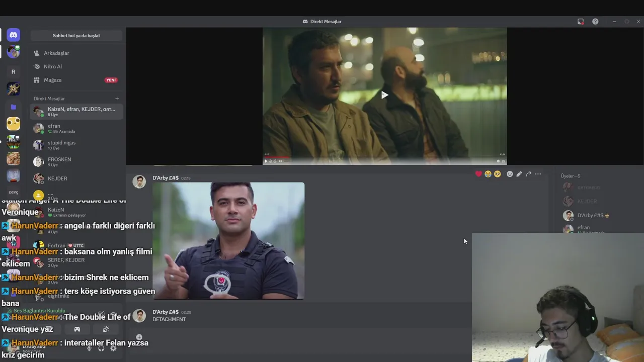Open the Arkadaşlar friends page
The width and height of the screenshot is (644, 362).
tap(76, 53)
